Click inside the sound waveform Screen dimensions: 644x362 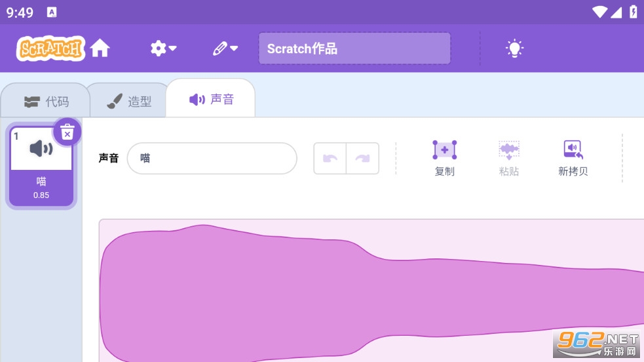pyautogui.click(x=371, y=291)
